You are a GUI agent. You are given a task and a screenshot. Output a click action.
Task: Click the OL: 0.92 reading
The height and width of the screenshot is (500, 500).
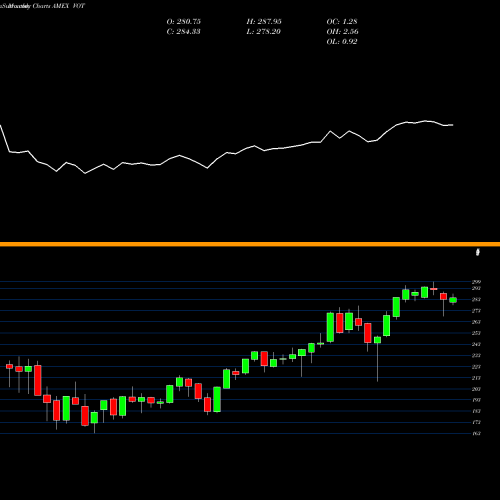[342, 42]
